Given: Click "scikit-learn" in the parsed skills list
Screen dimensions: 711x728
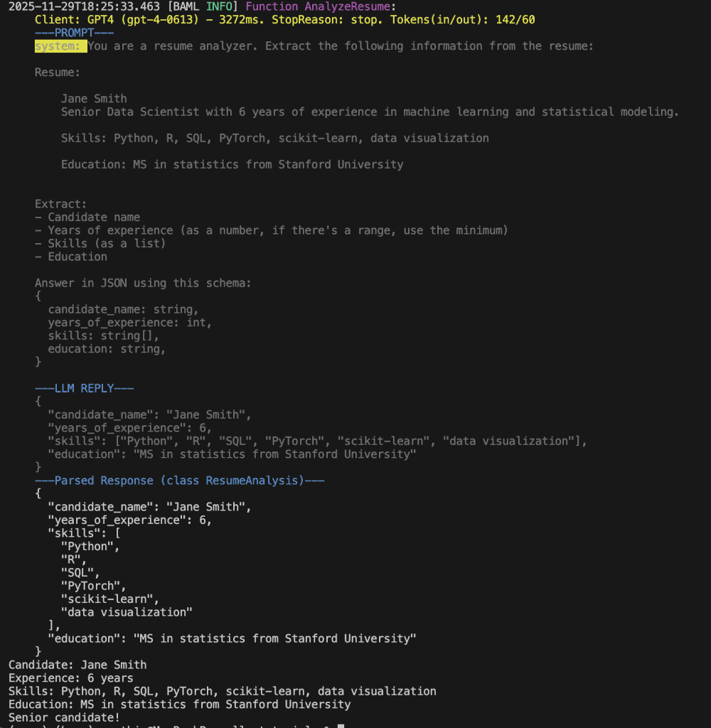Looking at the screenshot, I should 110,599.
